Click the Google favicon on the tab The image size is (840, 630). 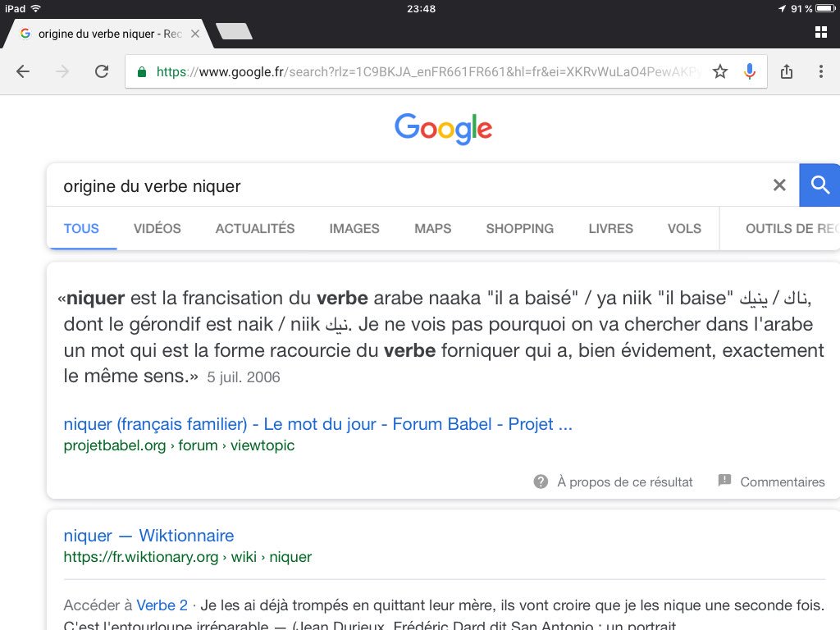pos(25,34)
